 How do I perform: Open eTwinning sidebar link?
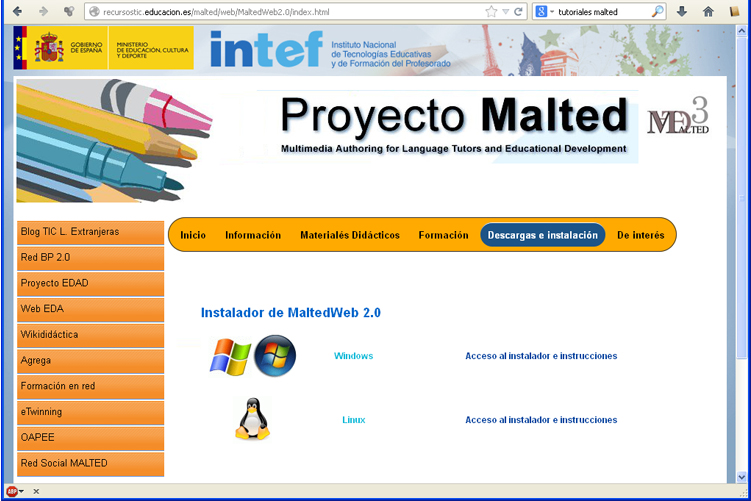point(91,412)
